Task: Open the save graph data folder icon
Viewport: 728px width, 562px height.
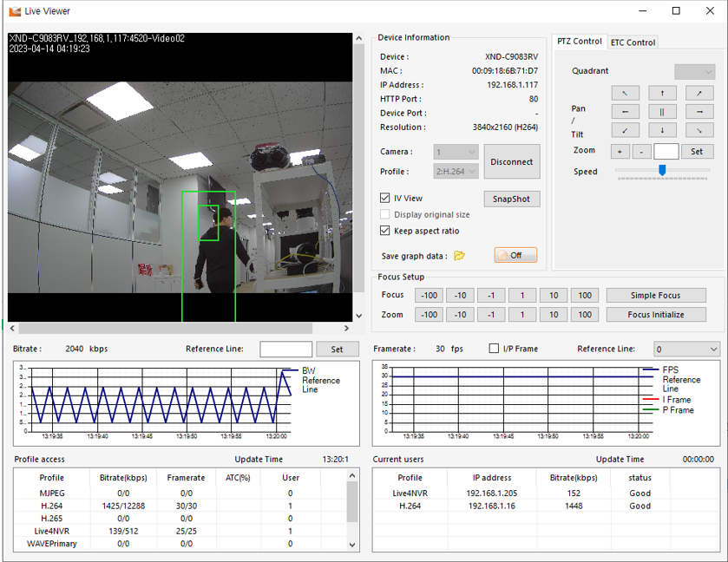Action: tap(460, 256)
